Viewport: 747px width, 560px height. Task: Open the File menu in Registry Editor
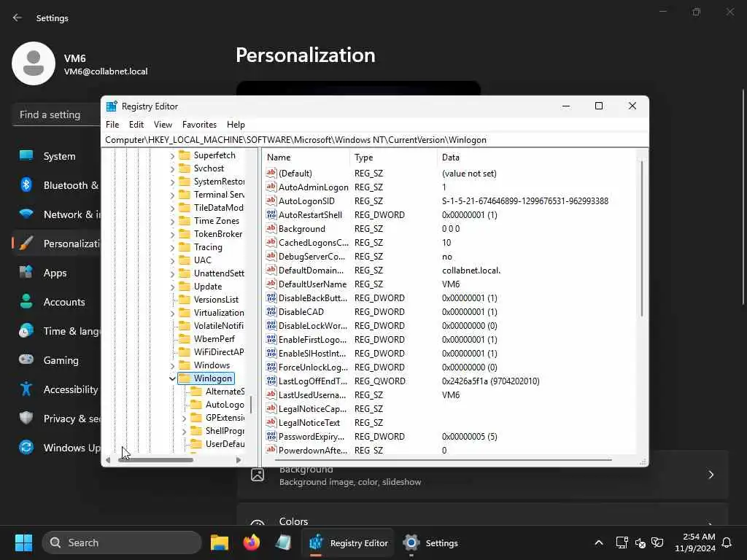tap(112, 124)
